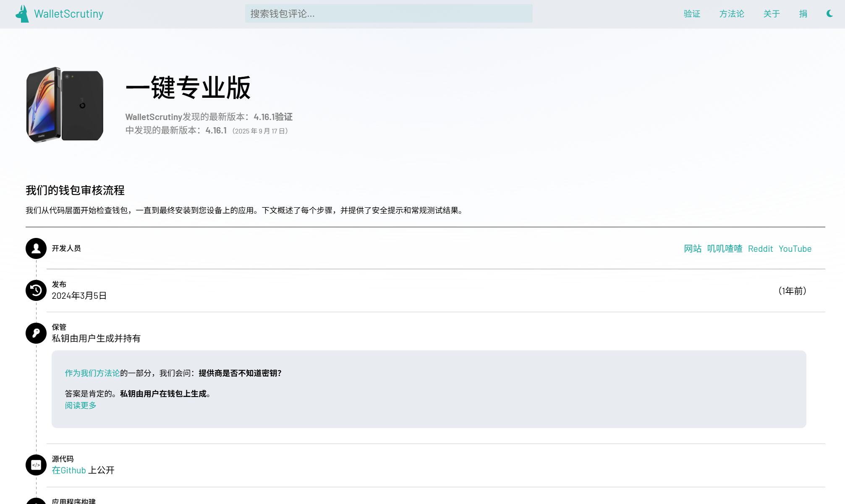Click the custody key icon

pos(36,333)
